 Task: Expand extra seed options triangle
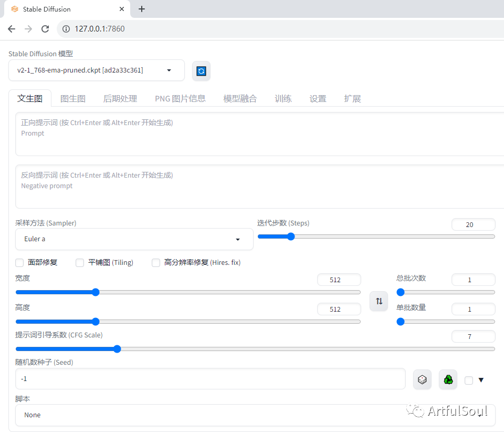[481, 380]
